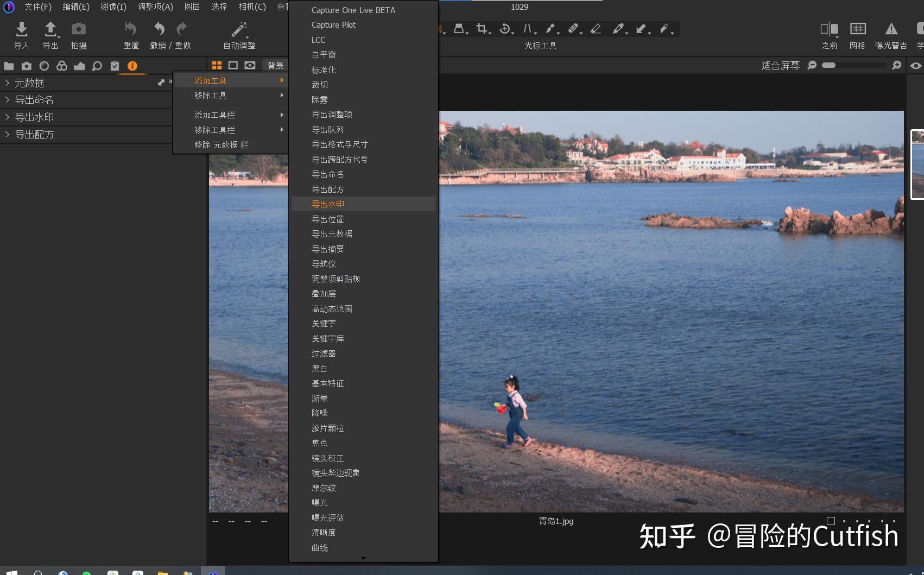Toggle 曝光警告 exposure warning
Screen dimensions: 924x575
pos(891,29)
